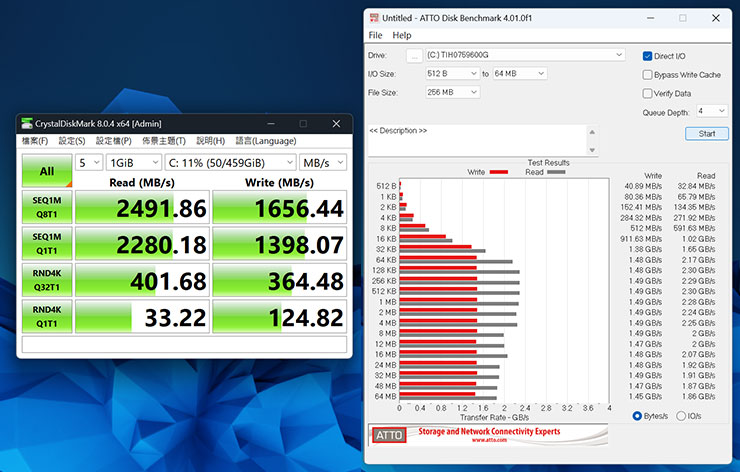This screenshot has height=472, width=740.
Task: Open the ATTO Help menu
Action: tap(401, 35)
